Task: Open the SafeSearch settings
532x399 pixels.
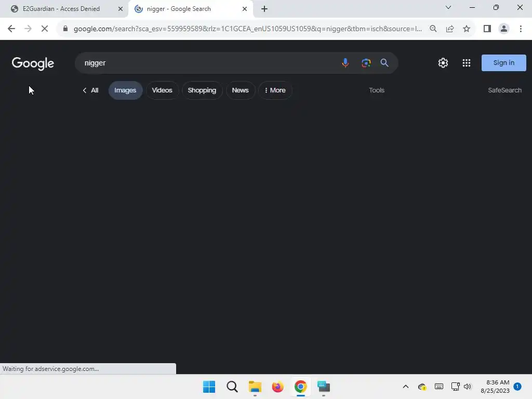Action: click(504, 90)
